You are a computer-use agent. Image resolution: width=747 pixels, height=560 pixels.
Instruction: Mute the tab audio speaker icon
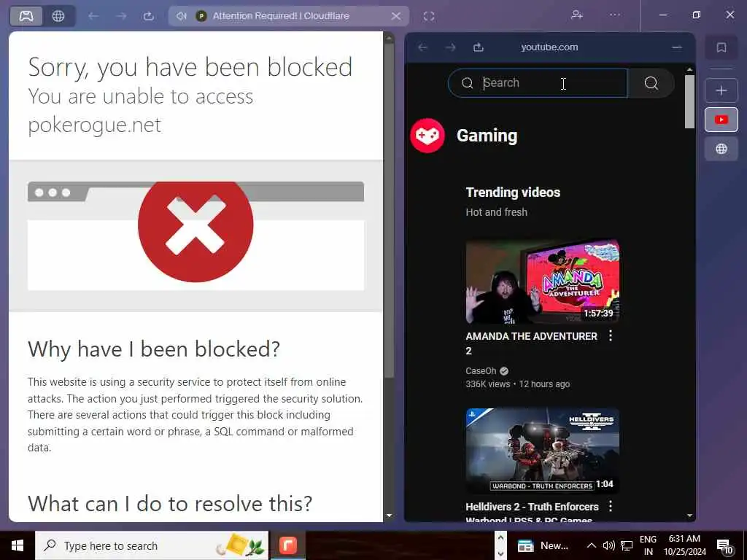181,16
